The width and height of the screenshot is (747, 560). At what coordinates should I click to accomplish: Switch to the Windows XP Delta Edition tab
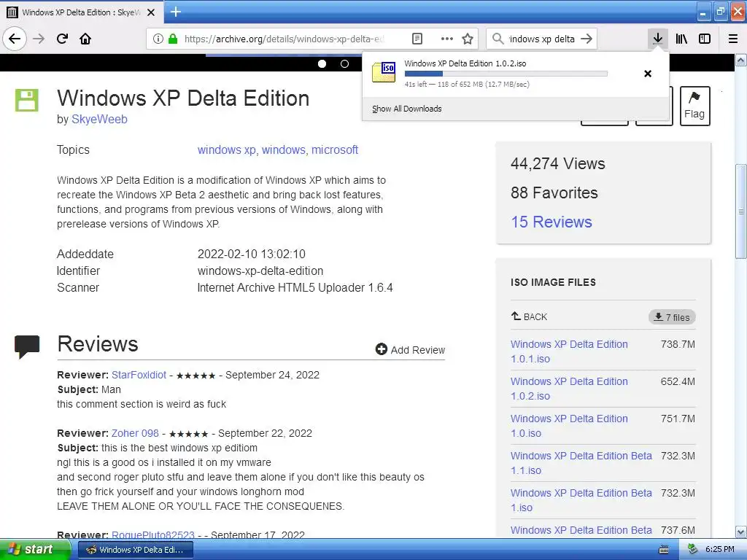point(82,12)
